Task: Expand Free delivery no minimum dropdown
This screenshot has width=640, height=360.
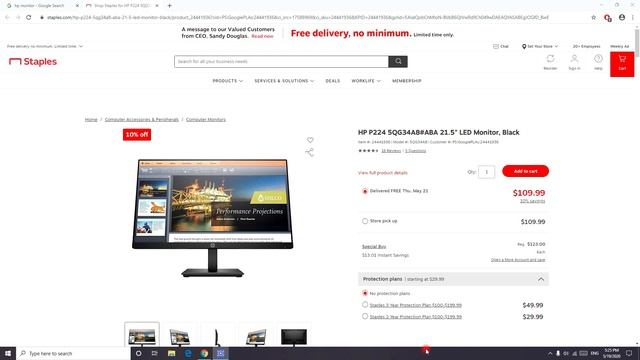Action: tap(45, 46)
